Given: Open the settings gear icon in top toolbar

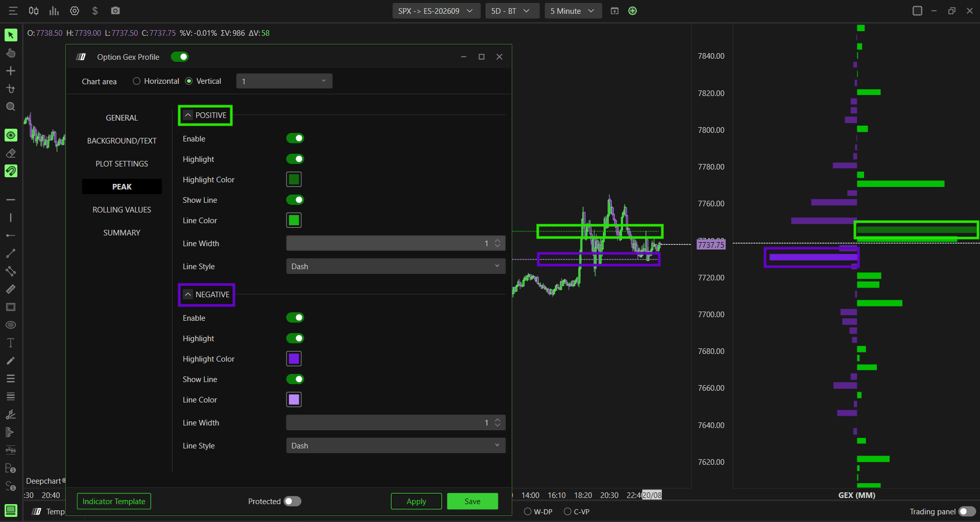Looking at the screenshot, I should click(x=75, y=11).
